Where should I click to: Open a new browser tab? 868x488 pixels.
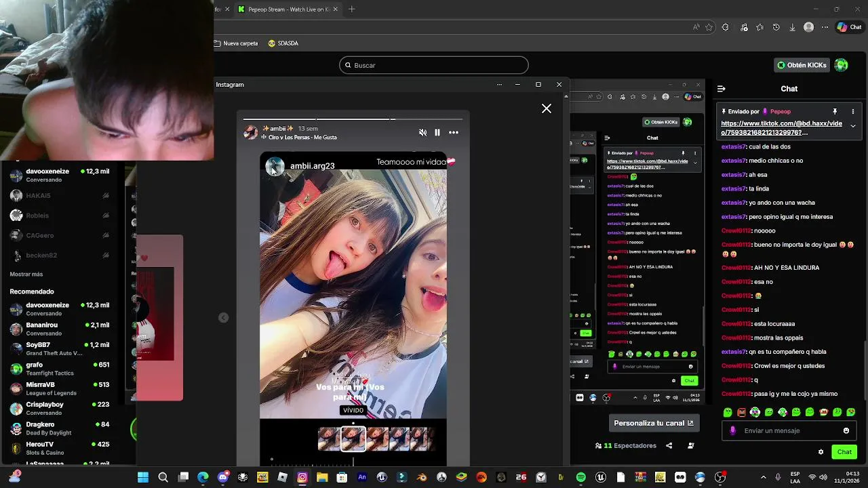click(351, 9)
